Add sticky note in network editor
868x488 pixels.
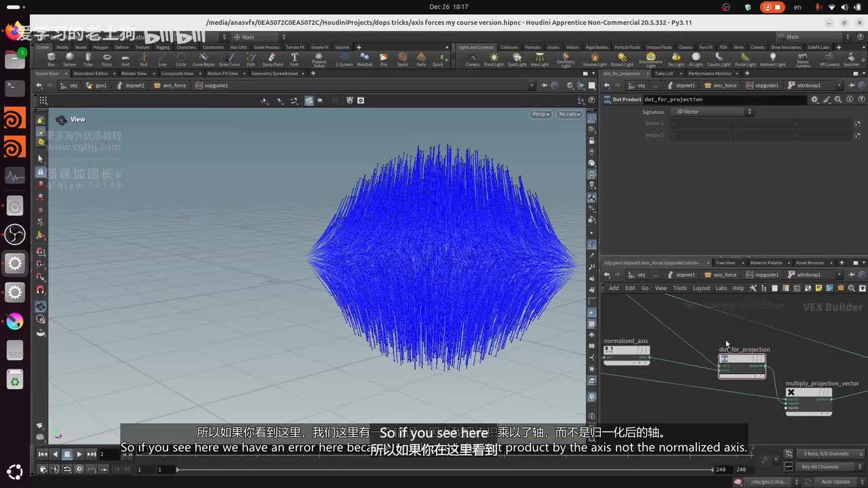(818, 288)
